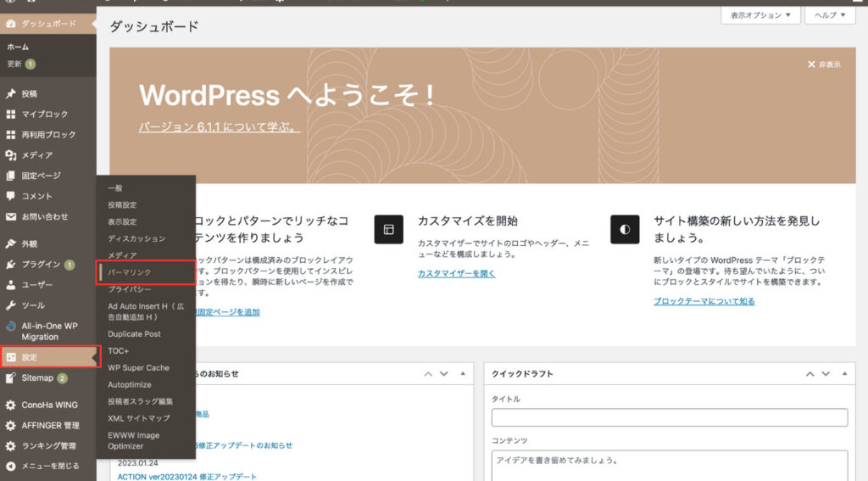Open the ヘルプ dropdown
This screenshot has width=868, height=481.
coord(830,15)
